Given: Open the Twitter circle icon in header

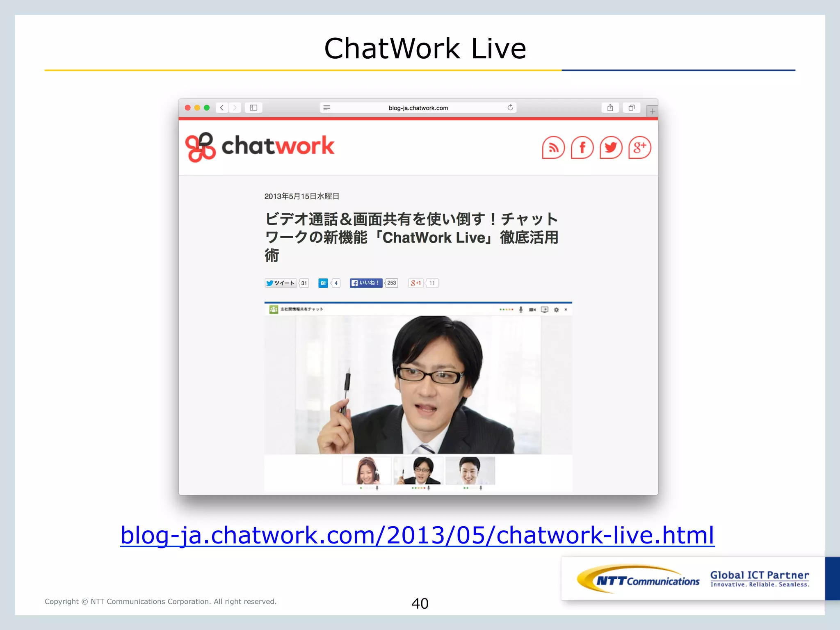Looking at the screenshot, I should tap(611, 147).
